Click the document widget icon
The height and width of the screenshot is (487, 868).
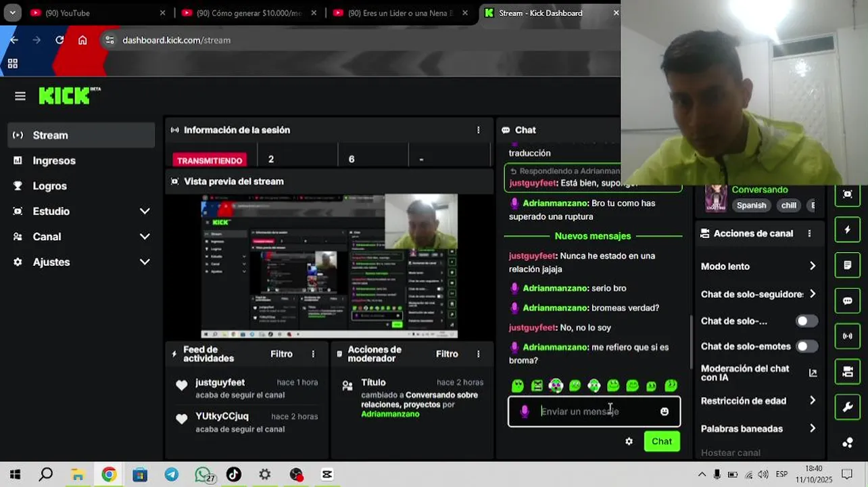click(848, 265)
